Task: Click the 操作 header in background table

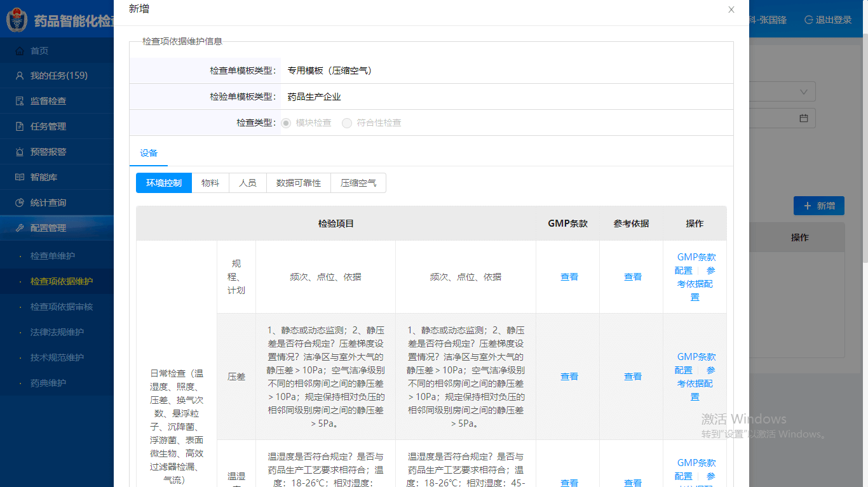Action: coord(800,237)
